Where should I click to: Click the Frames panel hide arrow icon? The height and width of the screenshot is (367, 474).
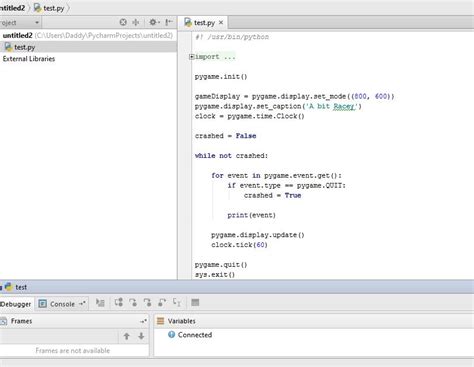[143, 321]
